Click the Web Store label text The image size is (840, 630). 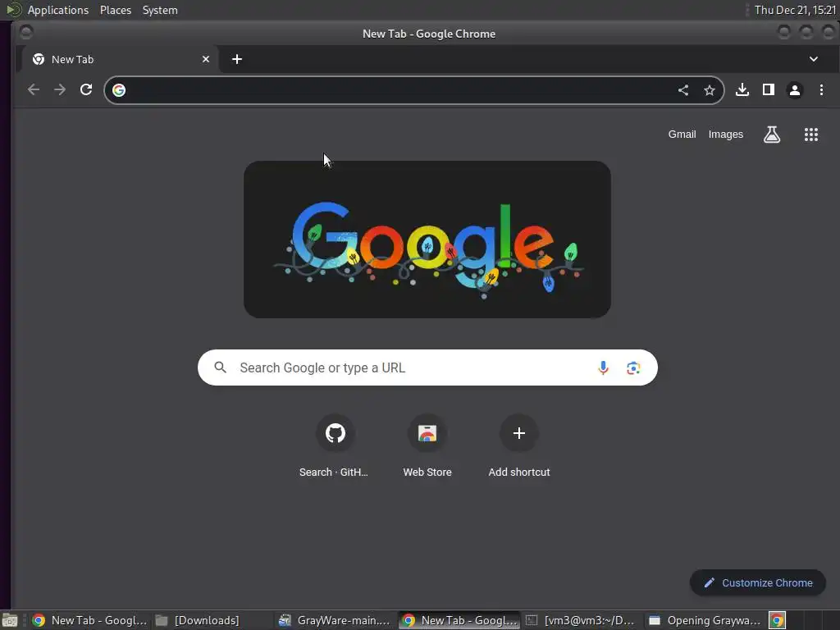pos(427,472)
